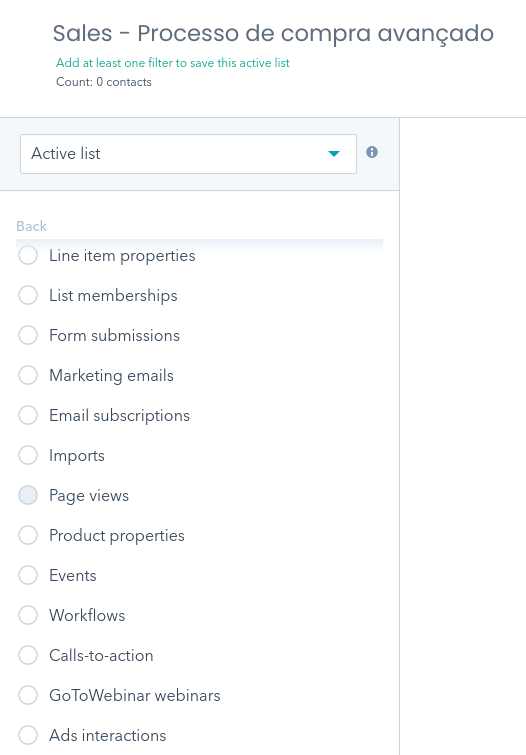The height and width of the screenshot is (755, 526).
Task: Go Back to previous filter categories
Action: tap(31, 226)
